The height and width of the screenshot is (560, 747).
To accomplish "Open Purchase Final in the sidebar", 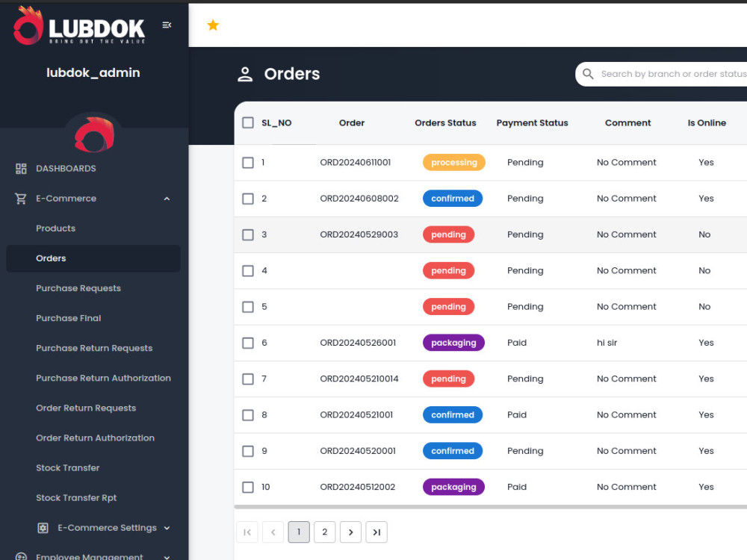I will pos(69,319).
